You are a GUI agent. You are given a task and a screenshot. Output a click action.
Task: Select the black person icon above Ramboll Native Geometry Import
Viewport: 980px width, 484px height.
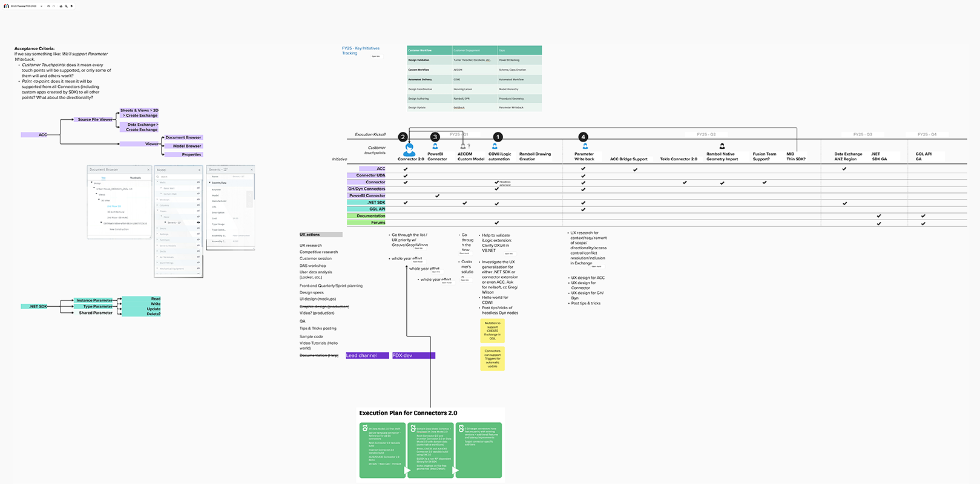[722, 146]
